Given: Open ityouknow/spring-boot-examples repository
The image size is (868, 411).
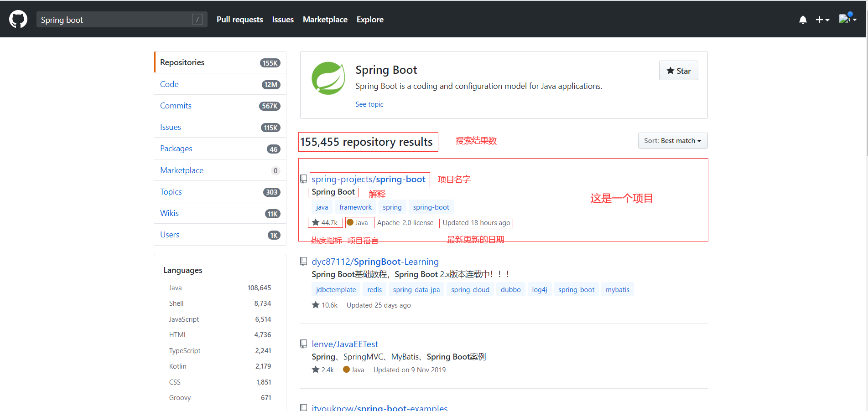Looking at the screenshot, I should click(x=380, y=407).
